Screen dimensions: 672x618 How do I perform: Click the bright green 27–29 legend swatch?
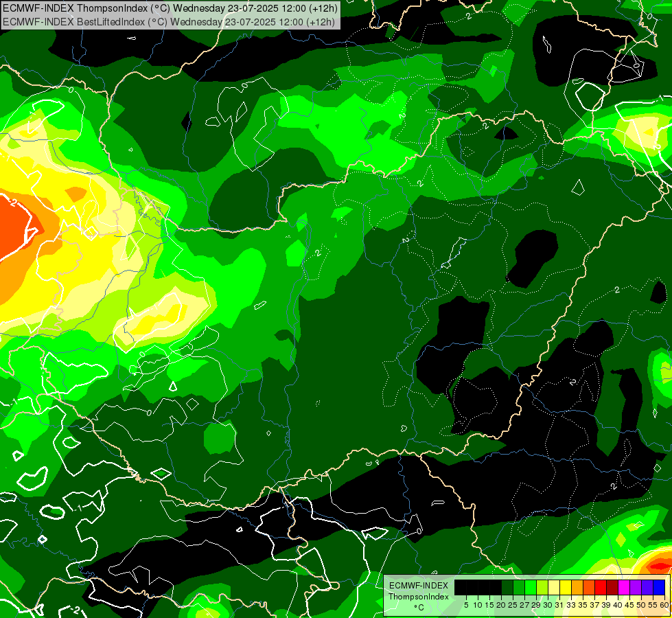tap(531, 588)
